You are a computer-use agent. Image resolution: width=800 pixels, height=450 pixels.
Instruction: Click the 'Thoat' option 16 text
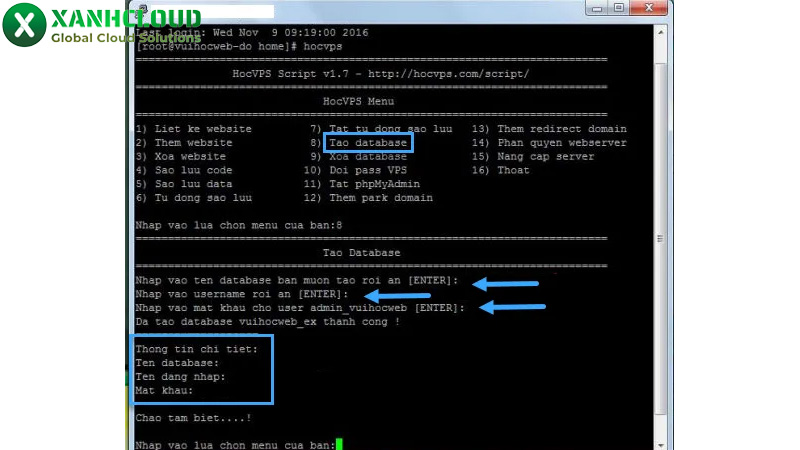513,170
